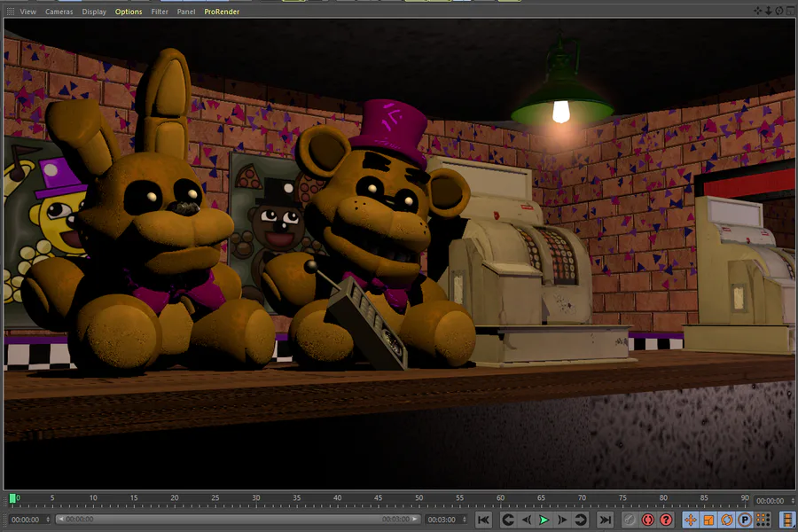Click frame 90 on the timeline ruler
Viewport: 798px width, 532px height.
point(745,498)
